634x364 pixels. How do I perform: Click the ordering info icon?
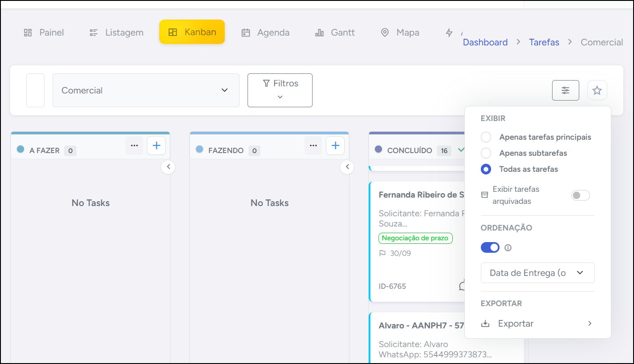pos(508,248)
